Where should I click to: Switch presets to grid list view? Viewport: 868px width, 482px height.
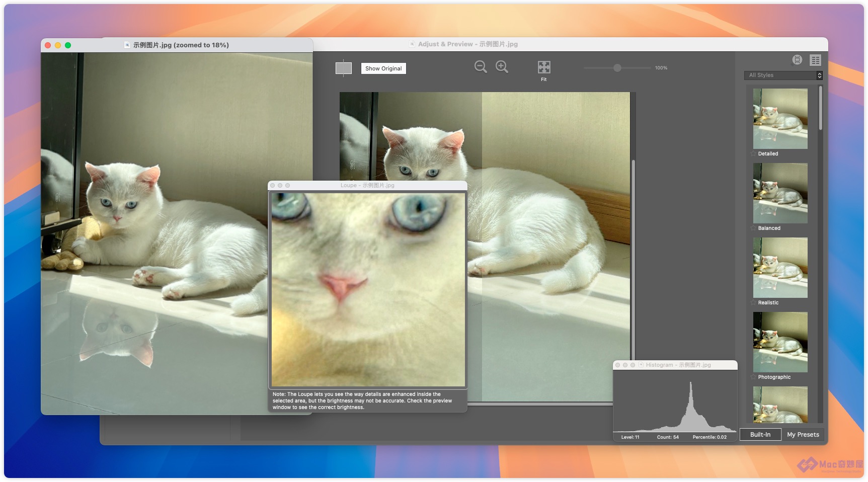click(x=815, y=60)
